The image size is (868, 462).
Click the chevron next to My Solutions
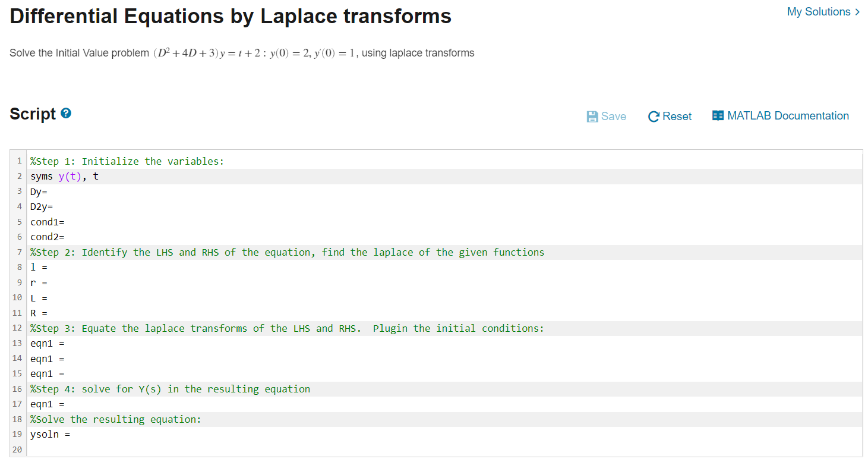click(858, 12)
